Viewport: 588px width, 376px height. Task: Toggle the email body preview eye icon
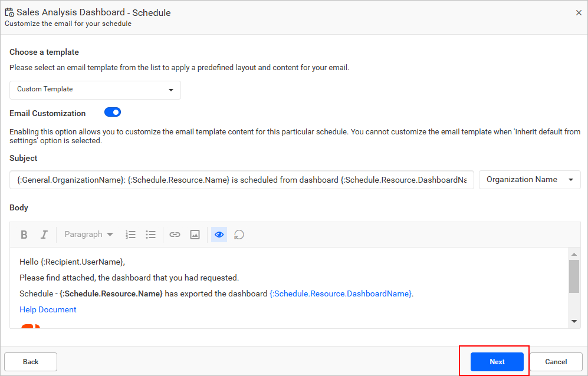pyautogui.click(x=218, y=234)
